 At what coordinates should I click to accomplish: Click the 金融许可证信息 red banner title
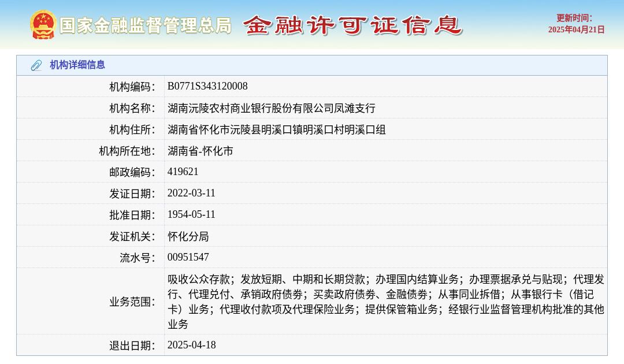[x=352, y=25]
